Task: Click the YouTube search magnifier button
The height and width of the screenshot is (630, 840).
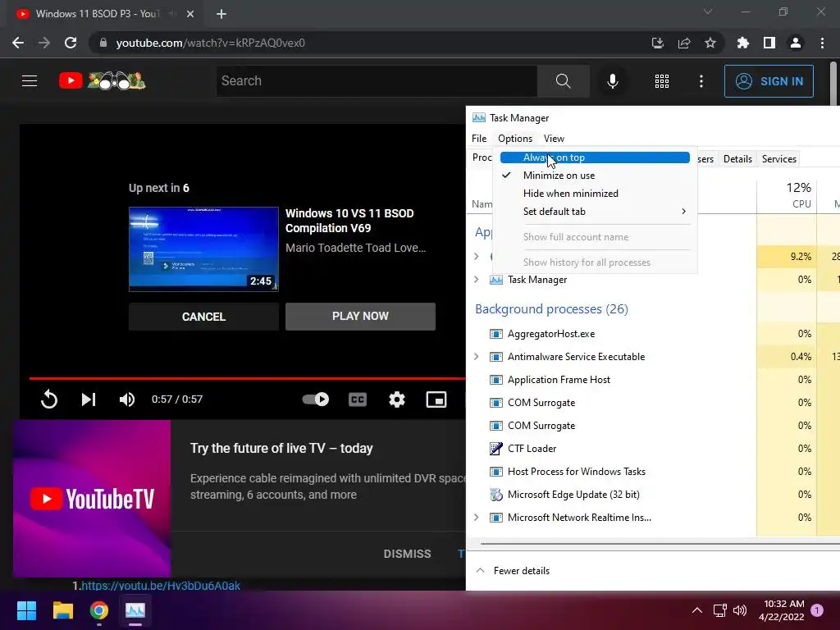Action: pyautogui.click(x=563, y=81)
